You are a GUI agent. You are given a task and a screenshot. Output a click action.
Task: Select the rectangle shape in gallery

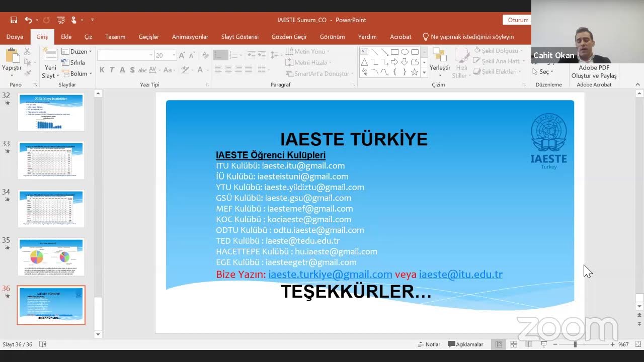click(x=394, y=52)
